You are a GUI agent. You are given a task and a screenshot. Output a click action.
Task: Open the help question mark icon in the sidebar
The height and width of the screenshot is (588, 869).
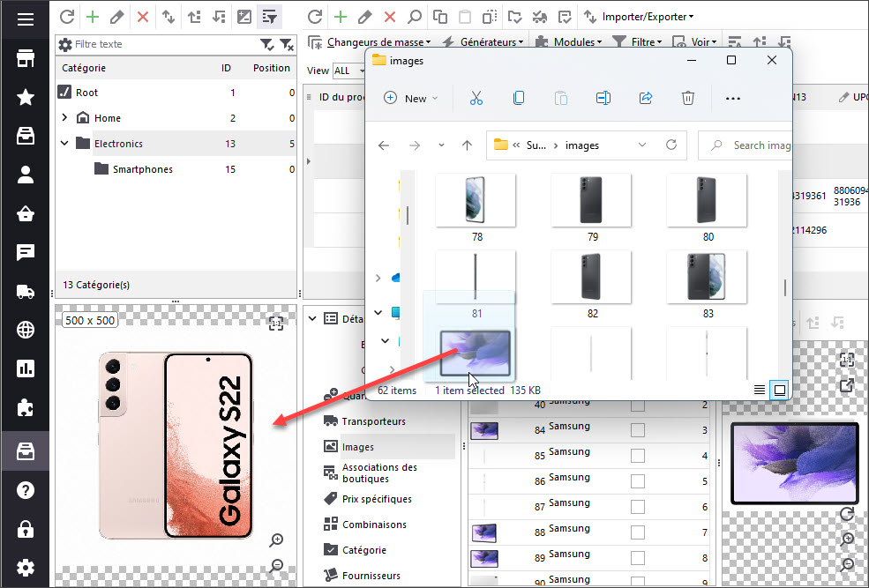26,490
